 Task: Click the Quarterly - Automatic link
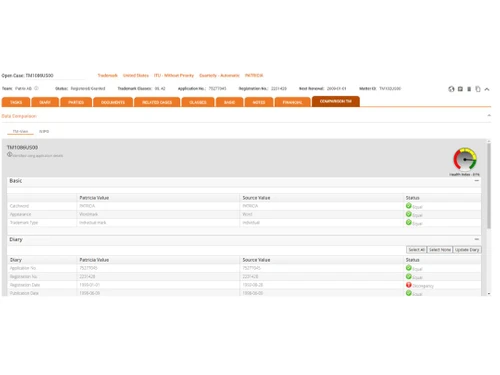click(219, 75)
